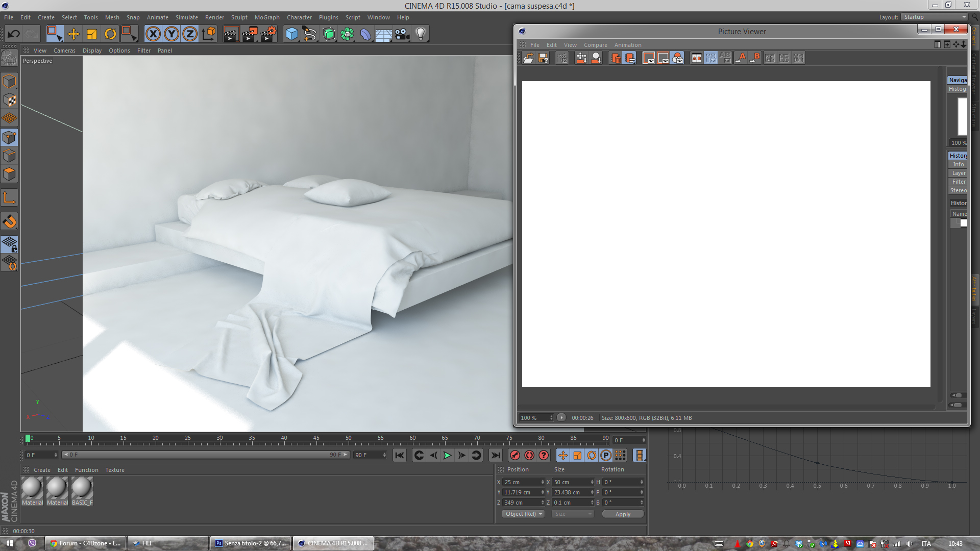Toggle the Z axis lock
Image resolution: width=980 pixels, height=551 pixels.
pos(190,34)
